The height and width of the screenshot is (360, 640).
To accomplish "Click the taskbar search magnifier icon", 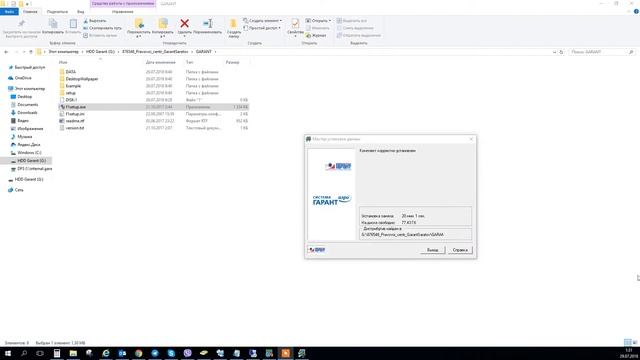I will click(24, 353).
